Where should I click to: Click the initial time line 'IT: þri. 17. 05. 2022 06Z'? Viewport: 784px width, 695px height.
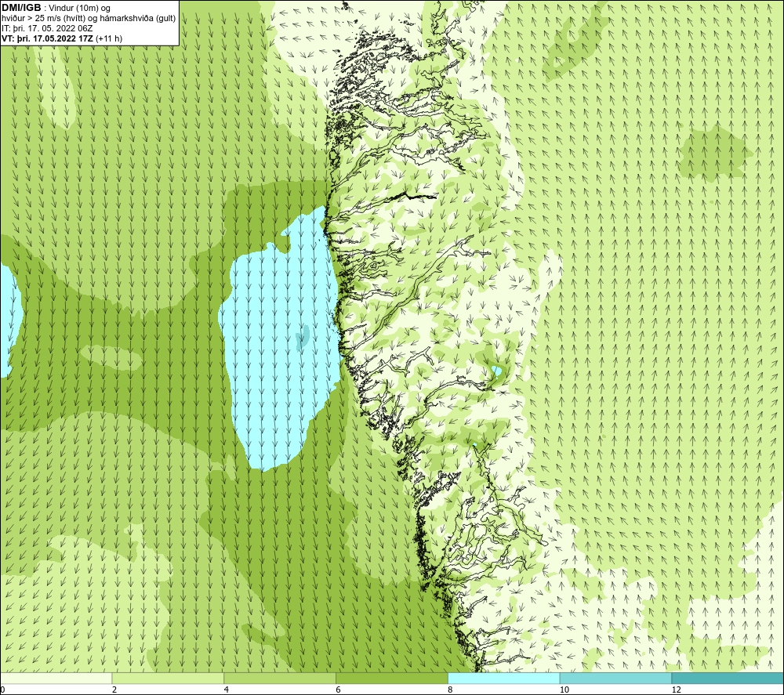[47, 28]
